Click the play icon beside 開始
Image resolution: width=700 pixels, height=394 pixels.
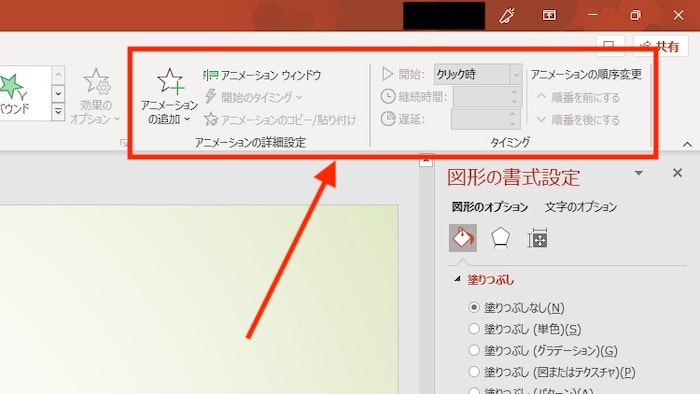pos(388,74)
